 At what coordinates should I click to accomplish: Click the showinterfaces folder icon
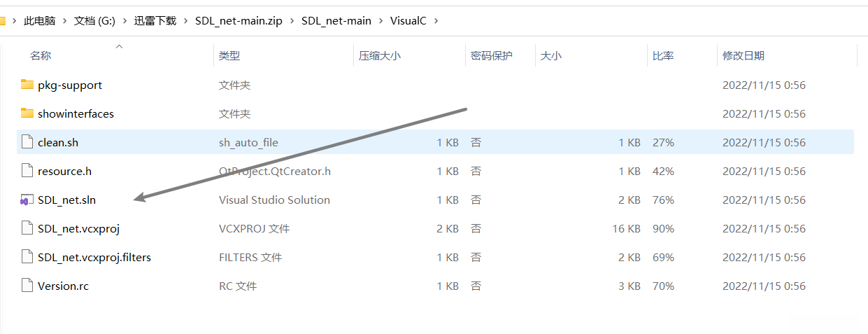pyautogui.click(x=27, y=113)
